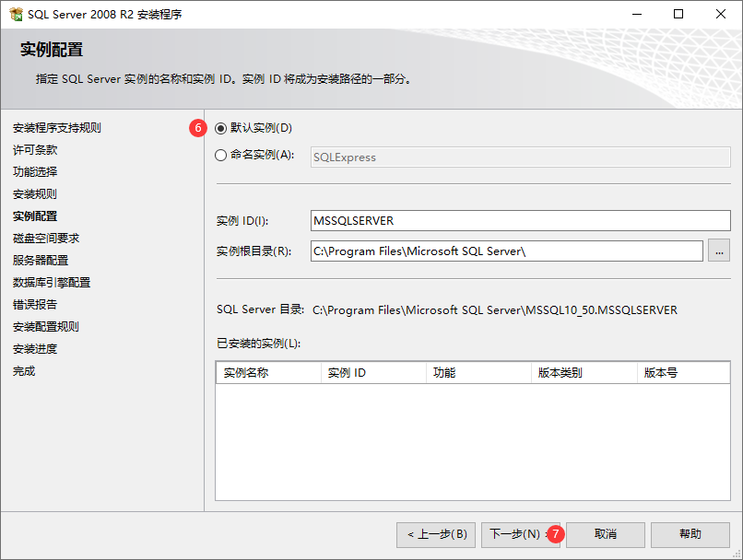
Task: Maximize the setup window
Action: click(x=678, y=14)
